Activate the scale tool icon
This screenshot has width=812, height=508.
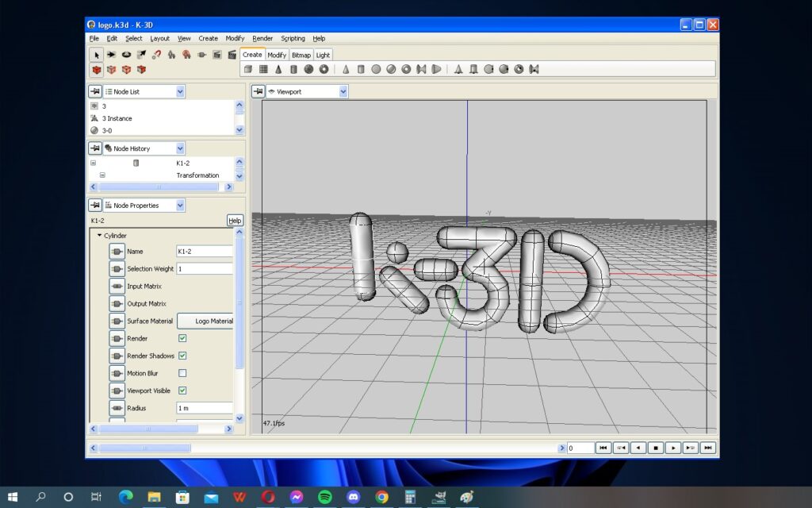(x=141, y=55)
